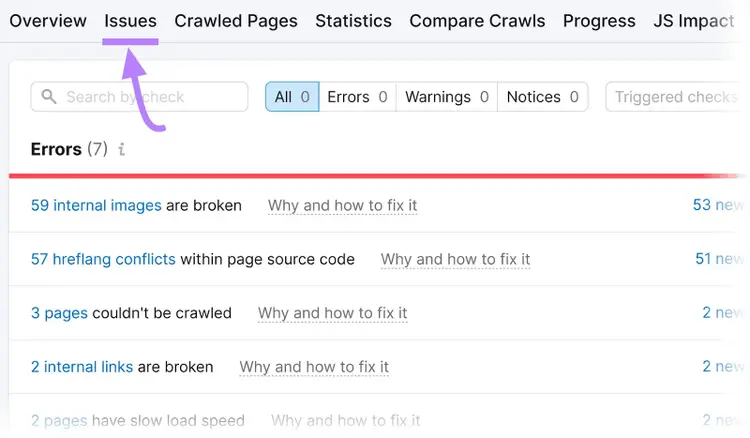This screenshot has width=750, height=438.
Task: Filter by Errors only
Action: (357, 97)
